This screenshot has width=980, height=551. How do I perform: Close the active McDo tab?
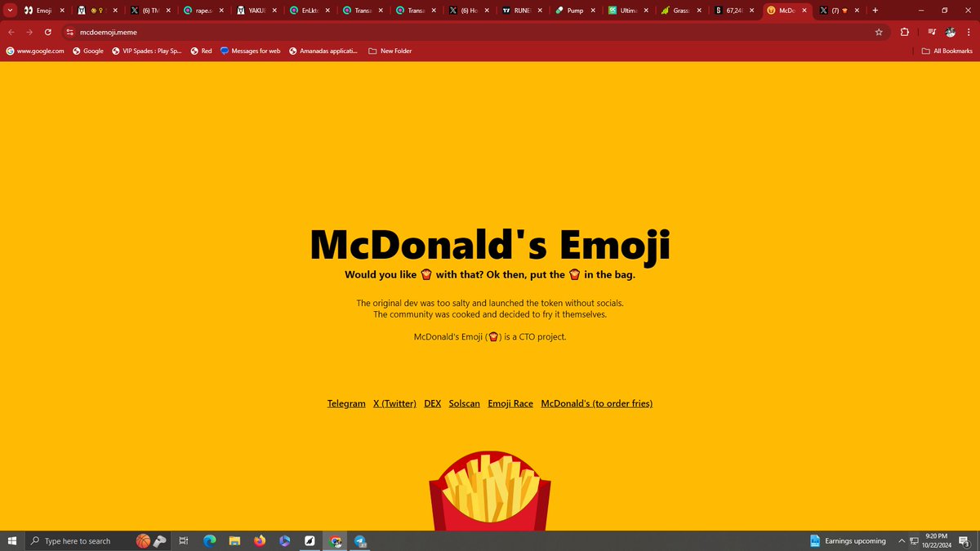click(x=804, y=11)
